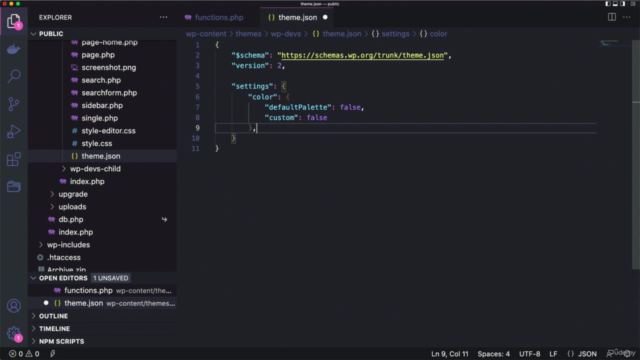Open sidebar.php file
The height and width of the screenshot is (360, 640).
102,106
